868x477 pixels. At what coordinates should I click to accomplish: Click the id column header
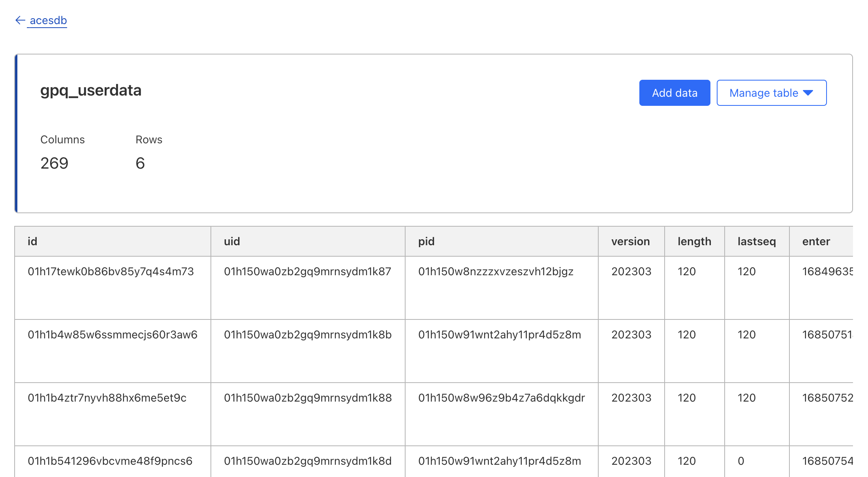coord(32,241)
